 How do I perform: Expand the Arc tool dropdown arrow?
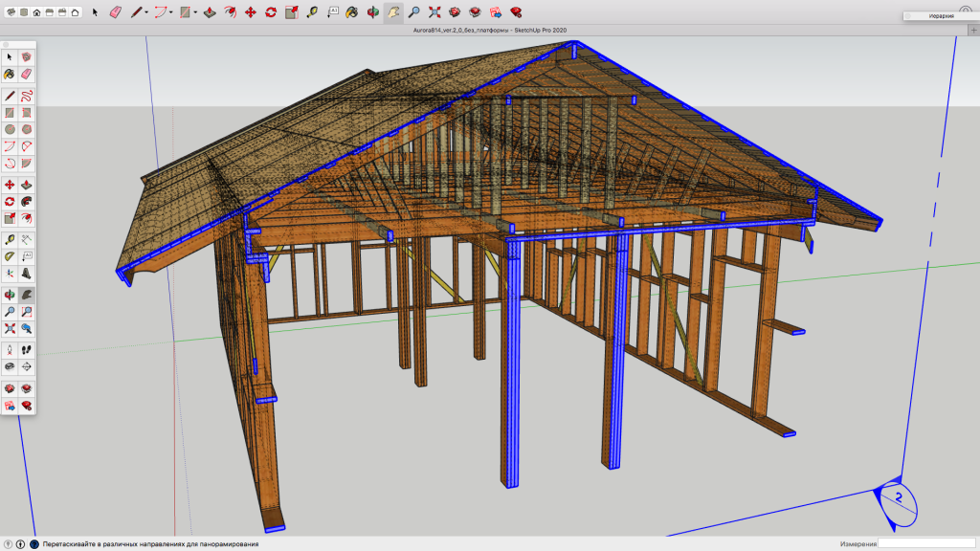point(169,12)
